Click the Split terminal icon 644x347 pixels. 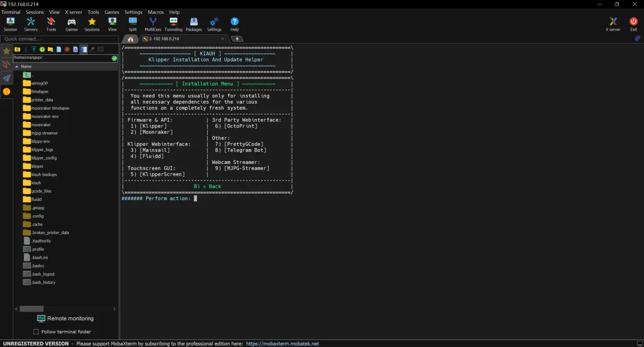[x=133, y=24]
